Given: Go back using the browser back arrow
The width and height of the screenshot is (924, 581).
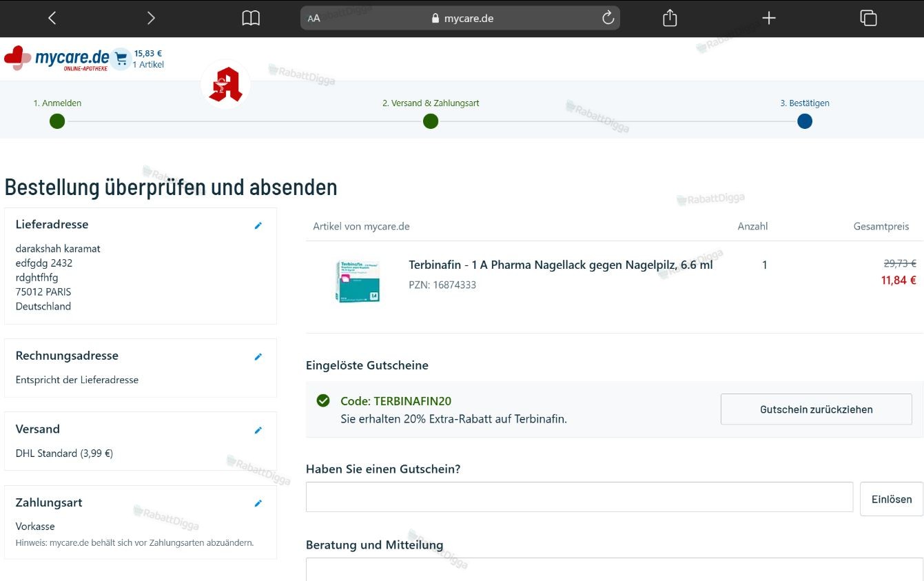Looking at the screenshot, I should pyautogui.click(x=52, y=19).
